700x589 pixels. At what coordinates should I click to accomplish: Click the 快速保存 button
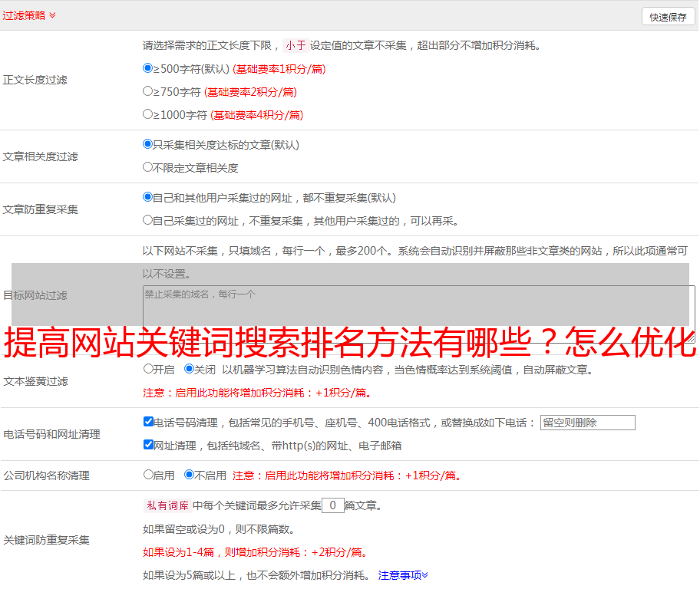point(668,17)
